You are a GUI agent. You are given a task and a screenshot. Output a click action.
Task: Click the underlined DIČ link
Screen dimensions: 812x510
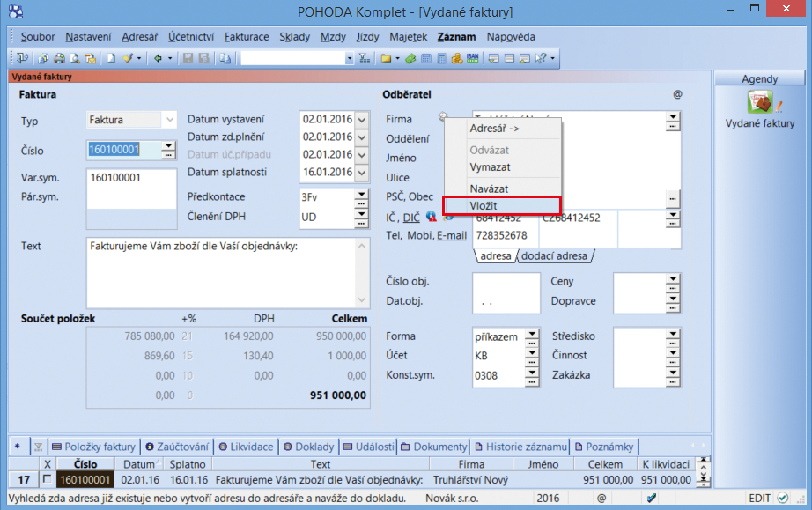[x=411, y=218]
